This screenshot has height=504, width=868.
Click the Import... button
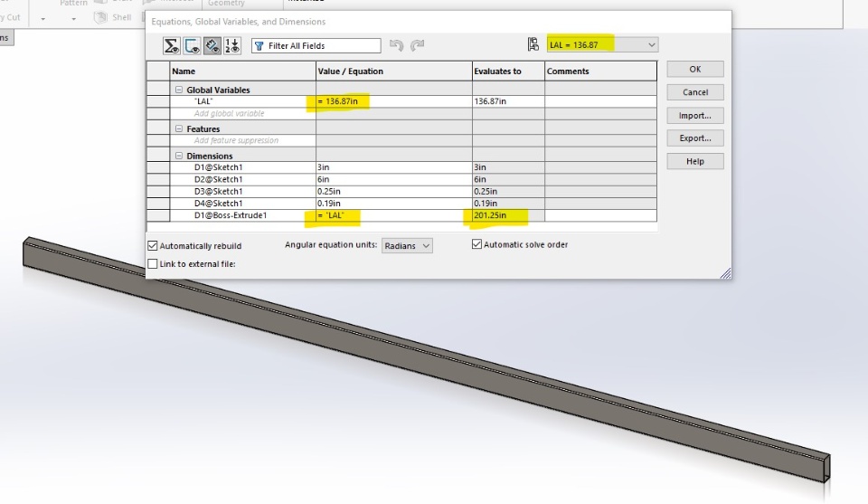(695, 115)
